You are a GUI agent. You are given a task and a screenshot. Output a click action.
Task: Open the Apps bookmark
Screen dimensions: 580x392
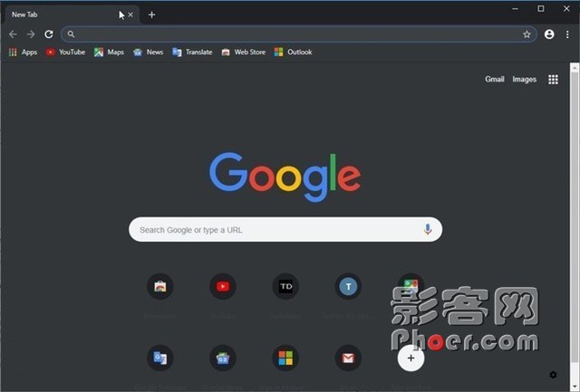[23, 53]
